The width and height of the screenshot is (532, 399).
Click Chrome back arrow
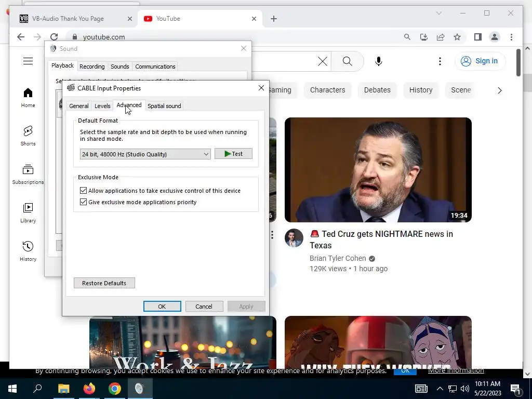[21, 37]
